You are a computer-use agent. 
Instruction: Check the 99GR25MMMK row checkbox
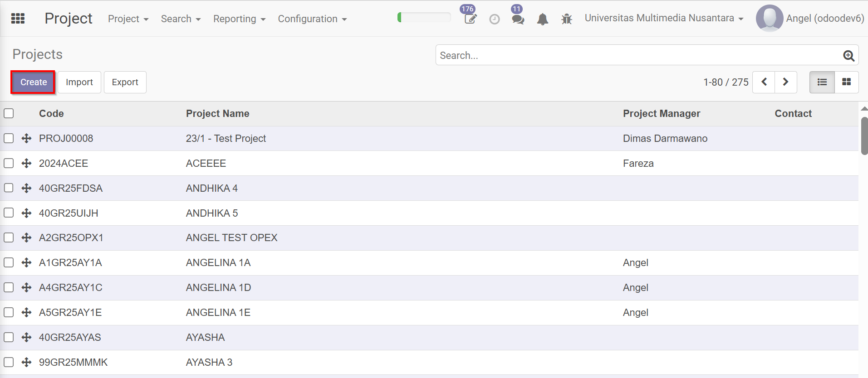coord(9,362)
